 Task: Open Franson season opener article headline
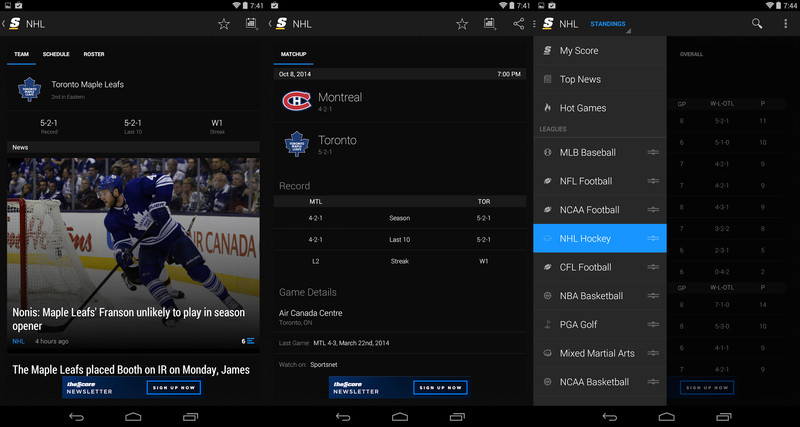point(129,319)
